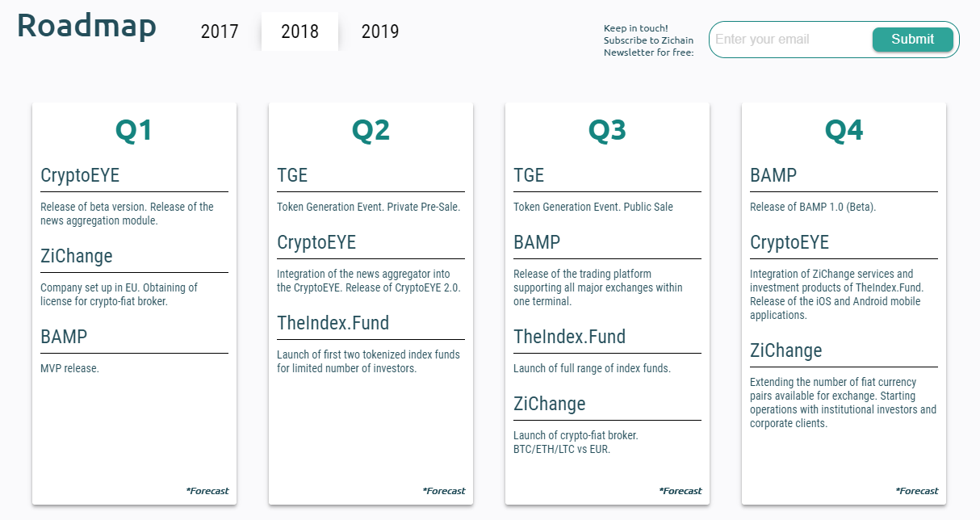The image size is (980, 520).
Task: Click the Forecast note in Q4 card
Action: click(917, 491)
